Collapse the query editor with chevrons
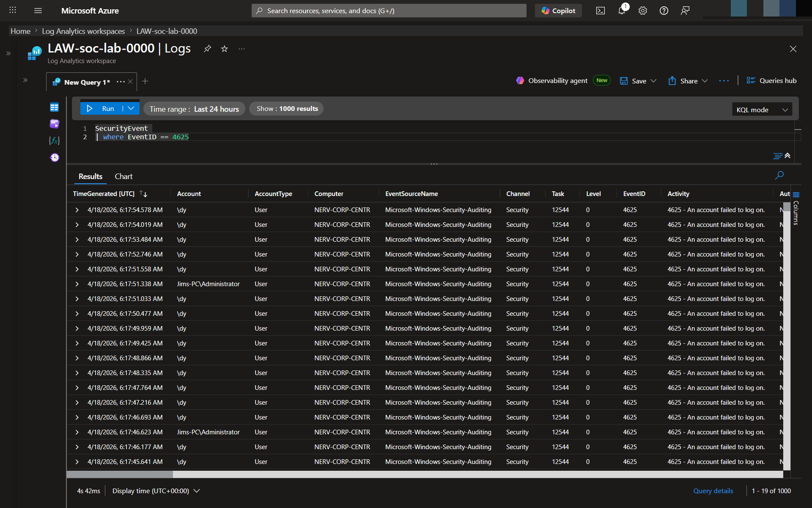Image resolution: width=812 pixels, height=508 pixels. pyautogui.click(x=787, y=156)
